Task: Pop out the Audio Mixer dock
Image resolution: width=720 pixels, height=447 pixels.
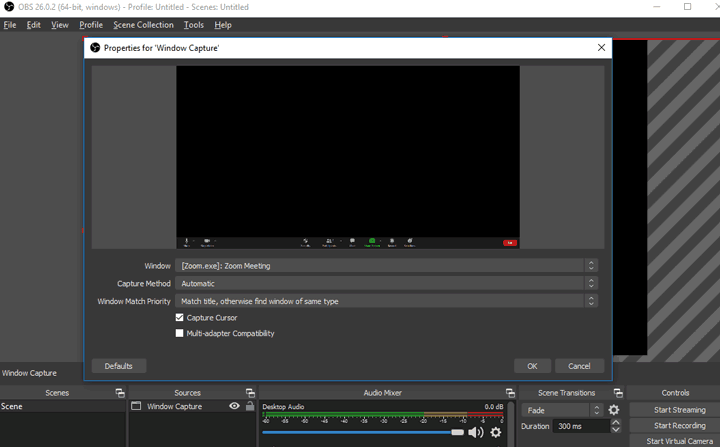Action: 510,393
